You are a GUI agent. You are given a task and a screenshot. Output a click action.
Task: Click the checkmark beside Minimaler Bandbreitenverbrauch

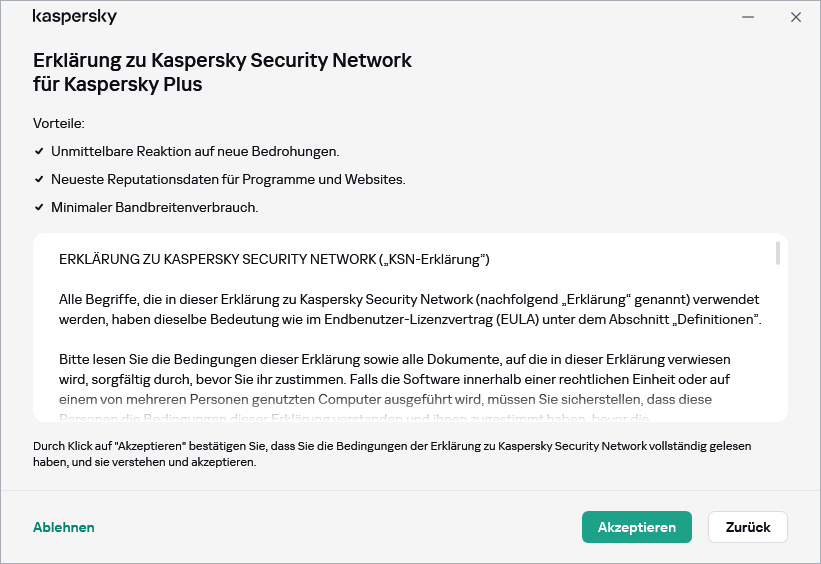[x=39, y=208]
